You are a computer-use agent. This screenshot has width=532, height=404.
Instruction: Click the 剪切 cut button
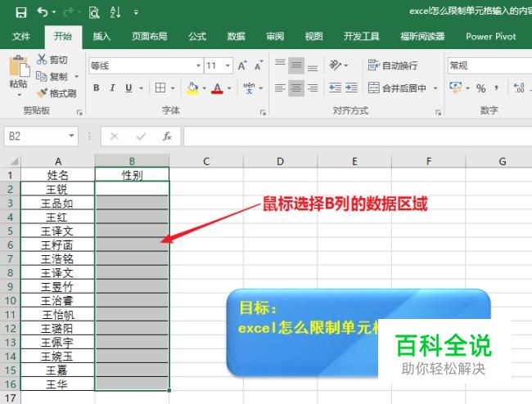pyautogui.click(x=52, y=60)
